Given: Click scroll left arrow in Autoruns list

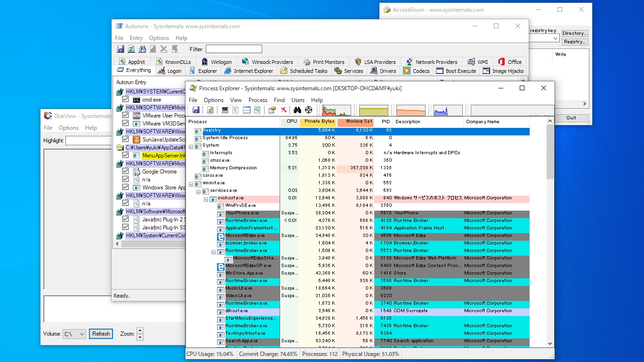Looking at the screenshot, I should (x=118, y=244).
